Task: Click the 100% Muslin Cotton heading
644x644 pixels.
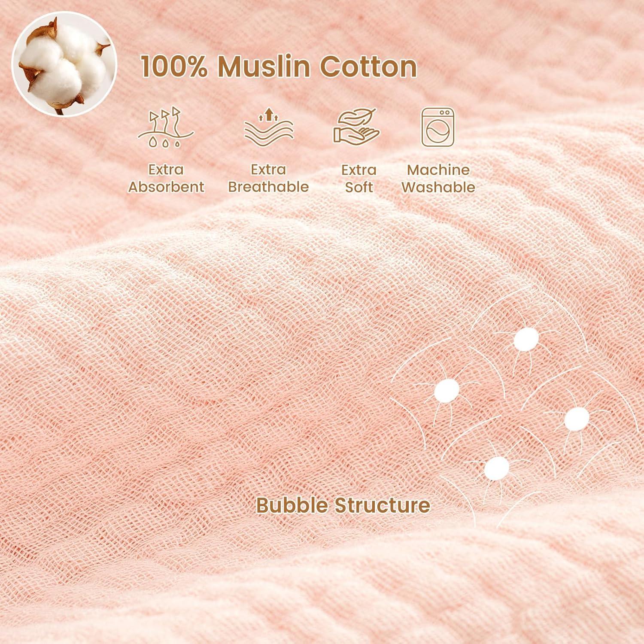Action: click(279, 67)
